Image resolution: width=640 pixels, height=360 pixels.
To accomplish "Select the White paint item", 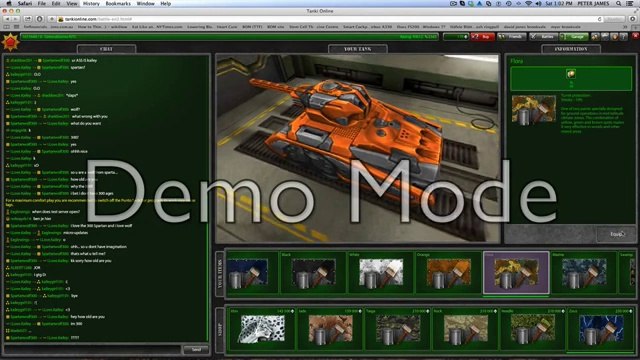I will click(380, 272).
